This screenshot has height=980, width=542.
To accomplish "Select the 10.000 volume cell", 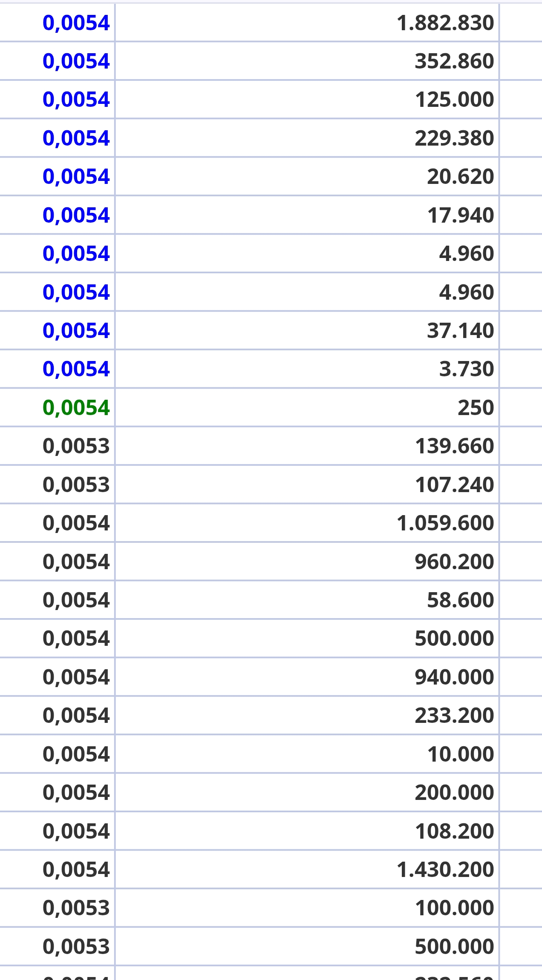I will pyautogui.click(x=460, y=754).
